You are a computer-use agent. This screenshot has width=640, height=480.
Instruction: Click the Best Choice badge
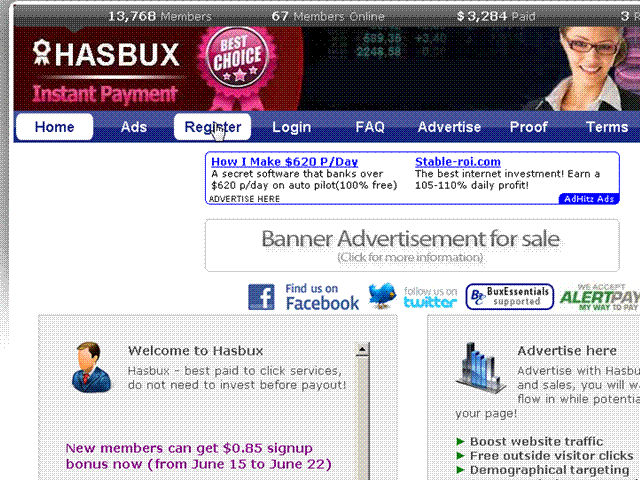[x=238, y=59]
